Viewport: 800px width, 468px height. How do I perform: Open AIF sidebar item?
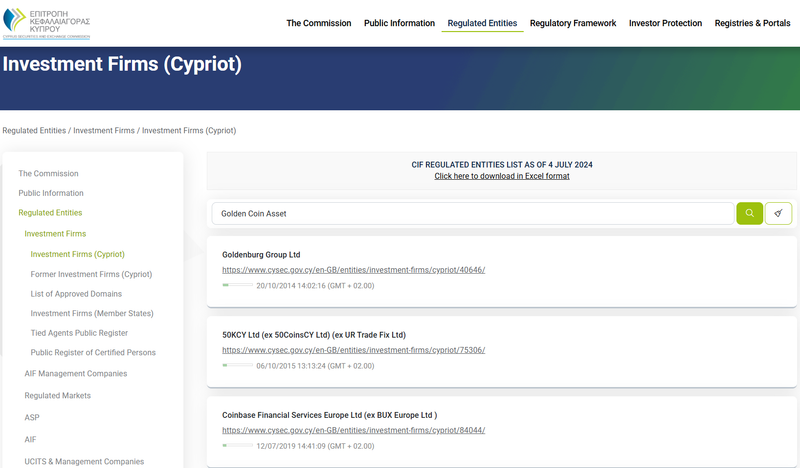30,439
